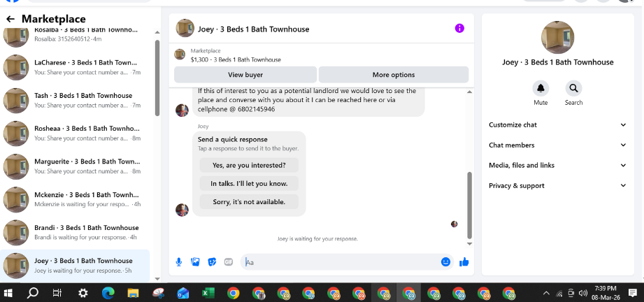Mute this conversation with the bell
The width and height of the screenshot is (644, 302).
[x=541, y=88]
